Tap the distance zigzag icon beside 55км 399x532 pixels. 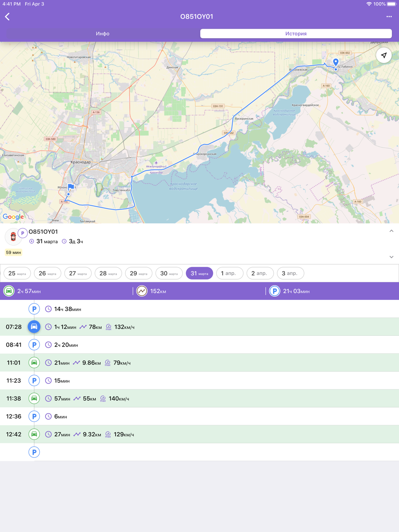[77, 398]
